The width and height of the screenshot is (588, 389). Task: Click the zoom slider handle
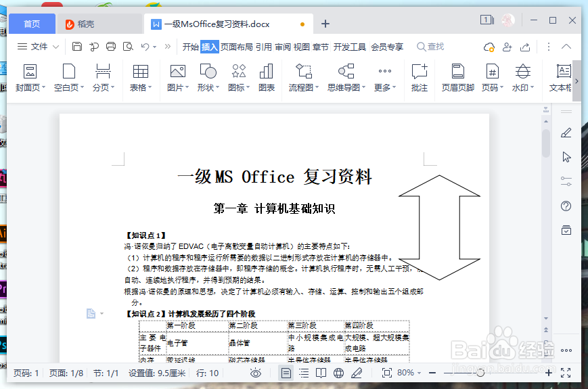(480, 373)
